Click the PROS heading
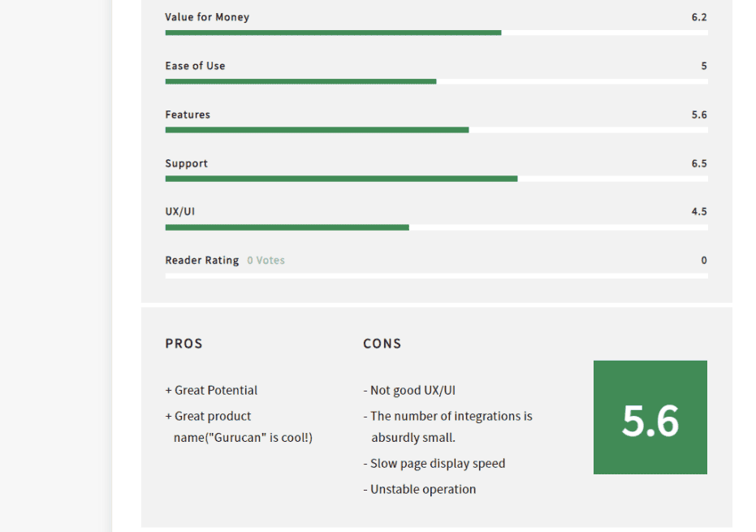The height and width of the screenshot is (532, 756). coord(184,344)
